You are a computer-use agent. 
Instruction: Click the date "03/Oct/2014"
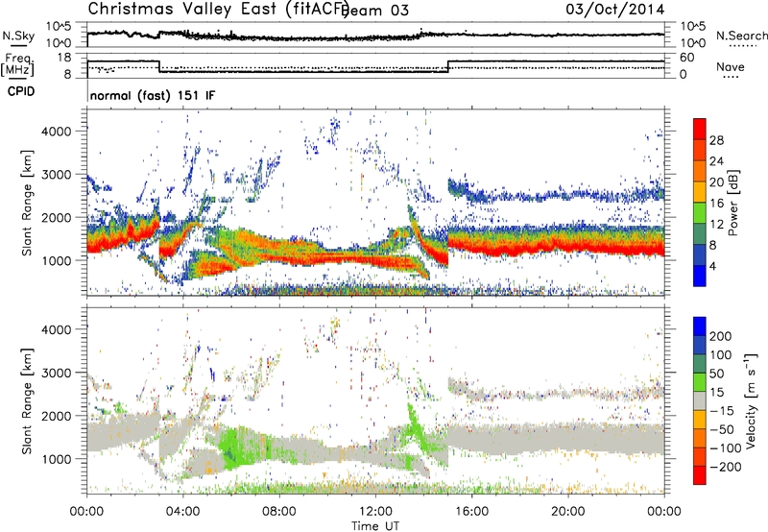click(x=615, y=10)
